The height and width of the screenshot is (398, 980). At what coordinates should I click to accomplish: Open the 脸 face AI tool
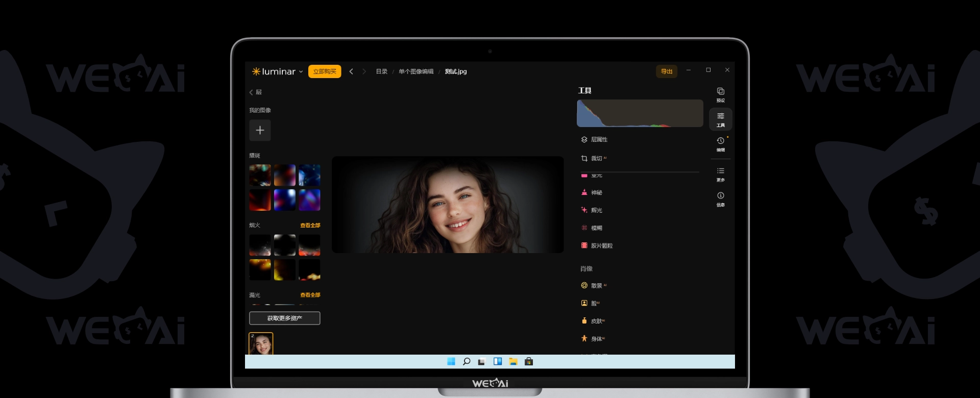click(591, 303)
